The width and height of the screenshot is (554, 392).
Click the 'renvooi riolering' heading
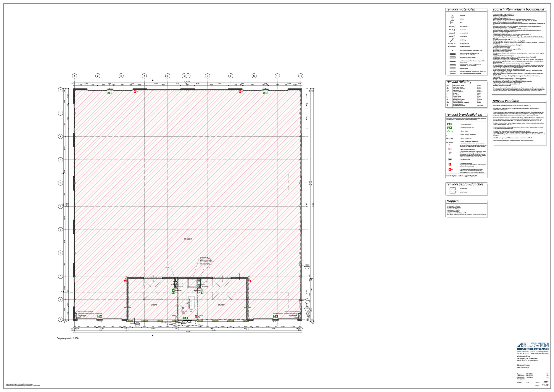click(x=459, y=82)
